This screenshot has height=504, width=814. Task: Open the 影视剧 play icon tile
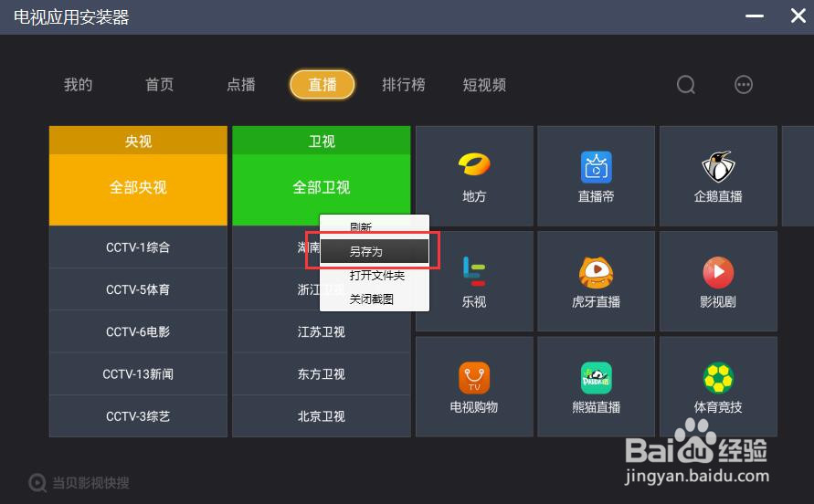(x=718, y=281)
